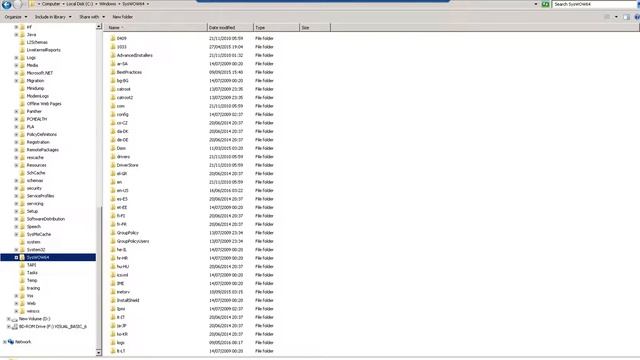Select the ModemLogs tree folder

[x=38, y=96]
